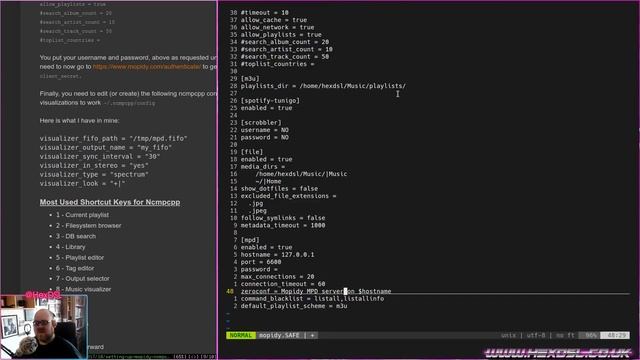Image resolution: width=640 pixels, height=360 pixels.
Task: Place cursor on '#timeout = 10' line in Vim
Action: tap(264, 13)
